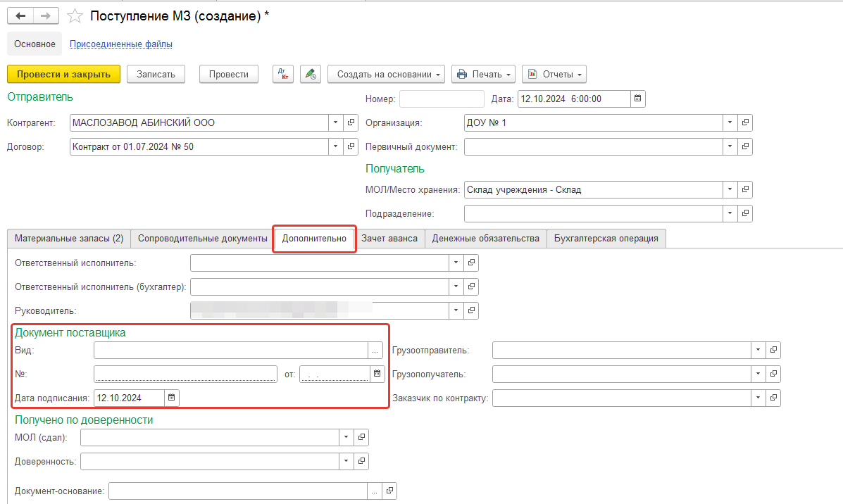This screenshot has width=843, height=504.
Task: Switch to Материальные запасы (2) tab
Action: coord(68,238)
